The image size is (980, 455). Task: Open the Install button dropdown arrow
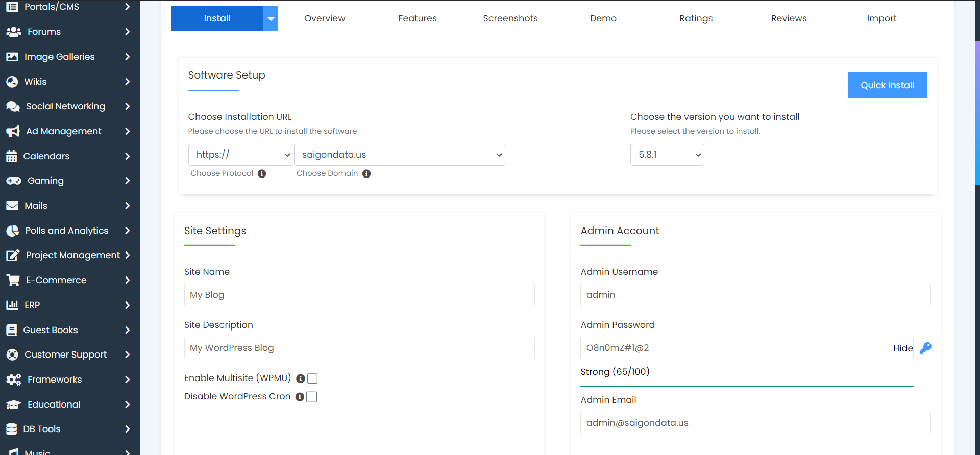(x=271, y=18)
